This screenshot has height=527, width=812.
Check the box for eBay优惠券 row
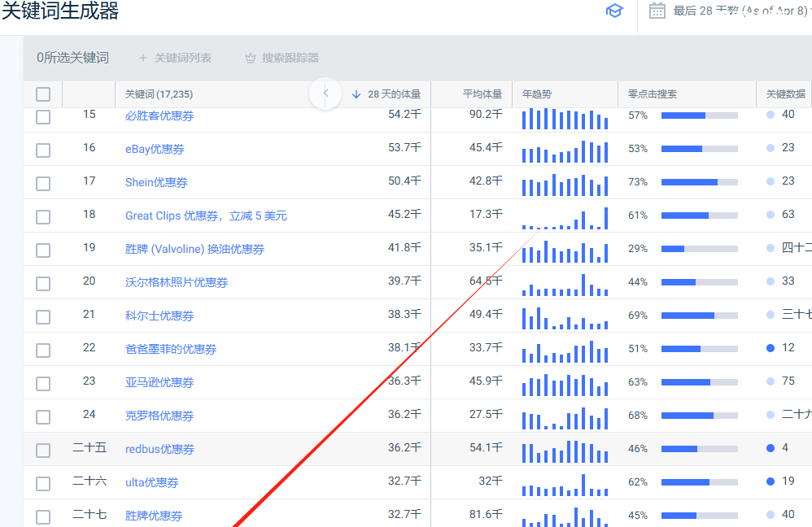tap(43, 150)
